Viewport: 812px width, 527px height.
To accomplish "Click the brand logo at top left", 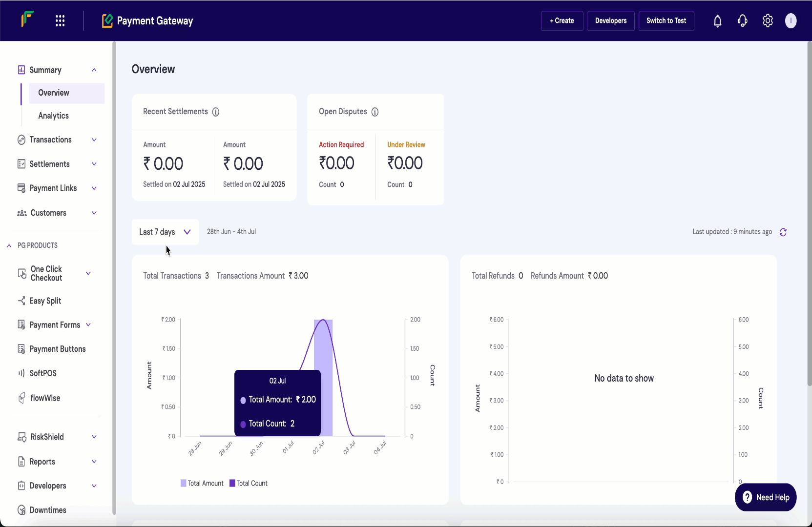I will tap(27, 20).
